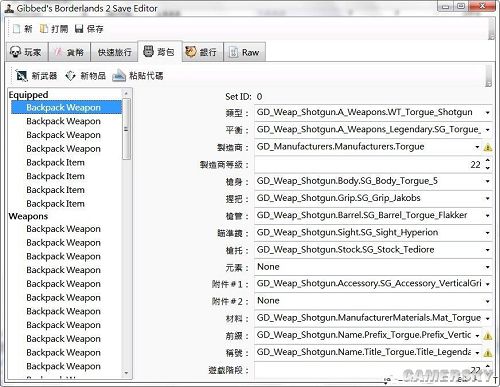The image size is (500, 387).
Task: Click warning icon beside Prefix field
Action: (488, 336)
